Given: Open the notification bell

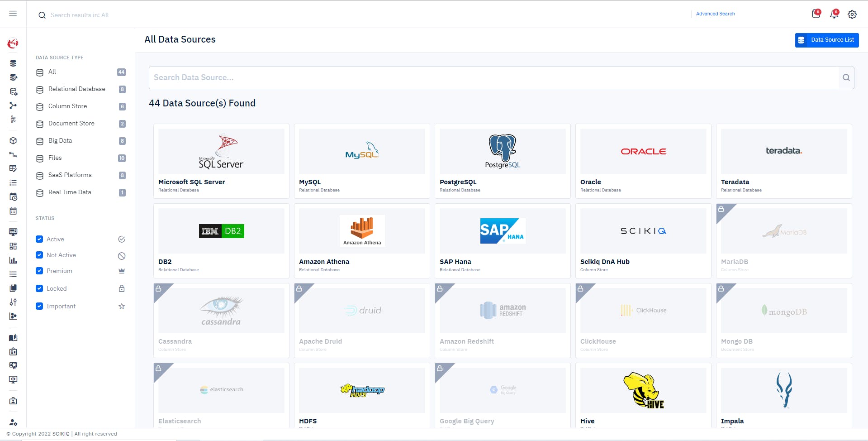Looking at the screenshot, I should [x=834, y=14].
